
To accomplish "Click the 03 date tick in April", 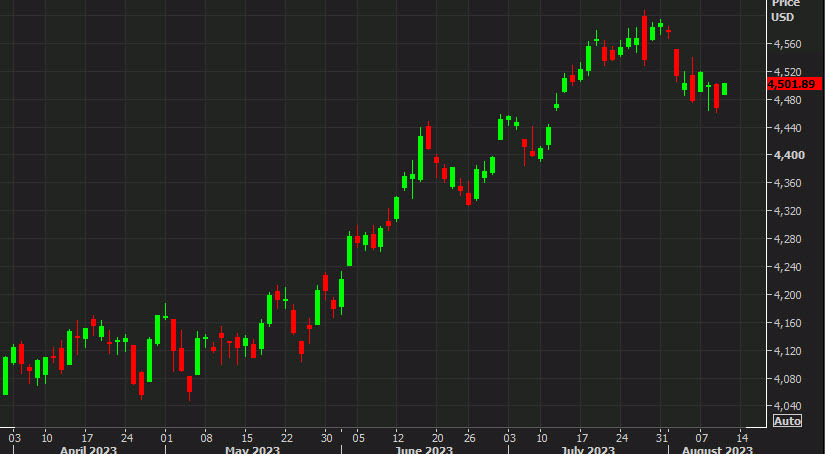I will [14, 438].
